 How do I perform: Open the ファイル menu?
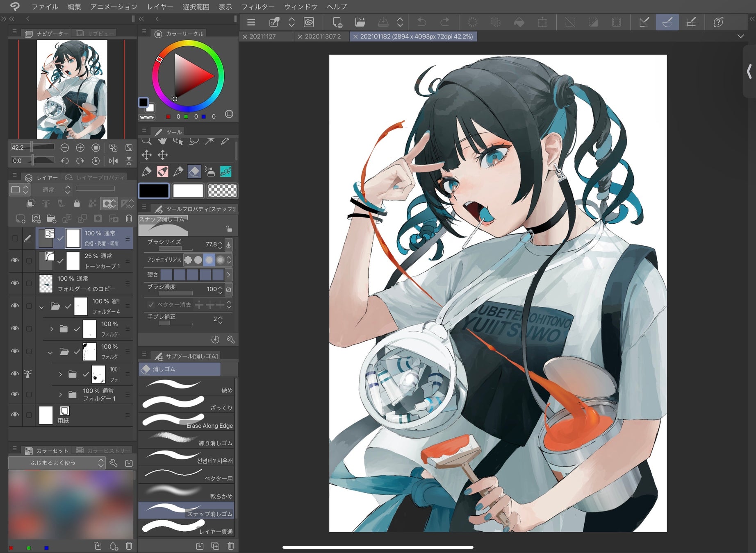(45, 7)
